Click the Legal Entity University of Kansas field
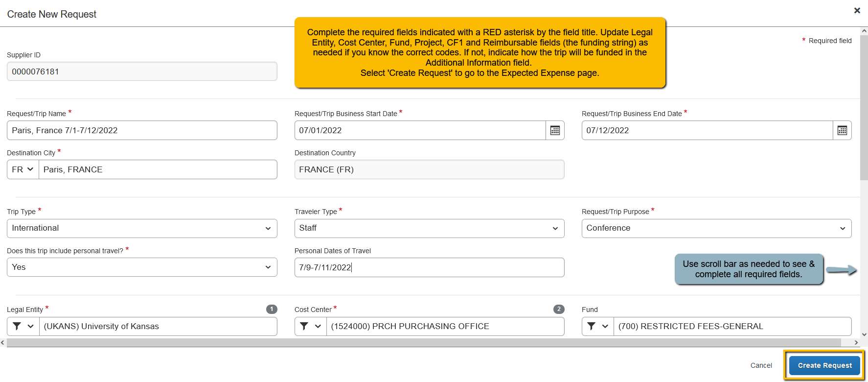The width and height of the screenshot is (868, 382). [x=158, y=326]
